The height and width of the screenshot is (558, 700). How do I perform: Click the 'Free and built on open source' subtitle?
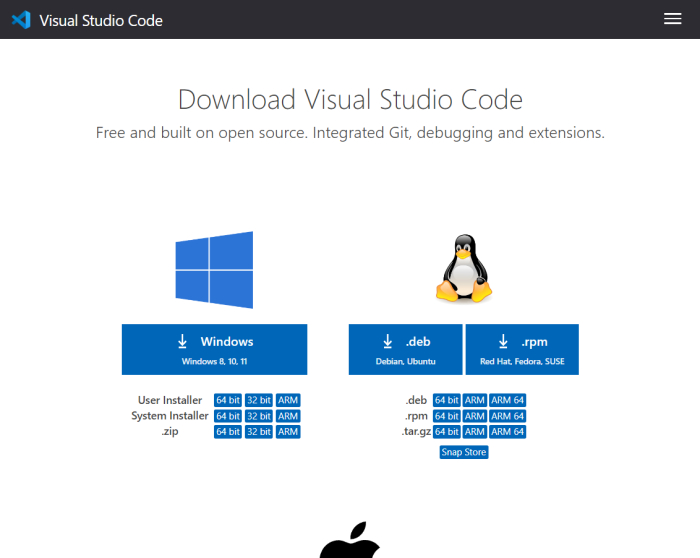pyautogui.click(x=350, y=133)
